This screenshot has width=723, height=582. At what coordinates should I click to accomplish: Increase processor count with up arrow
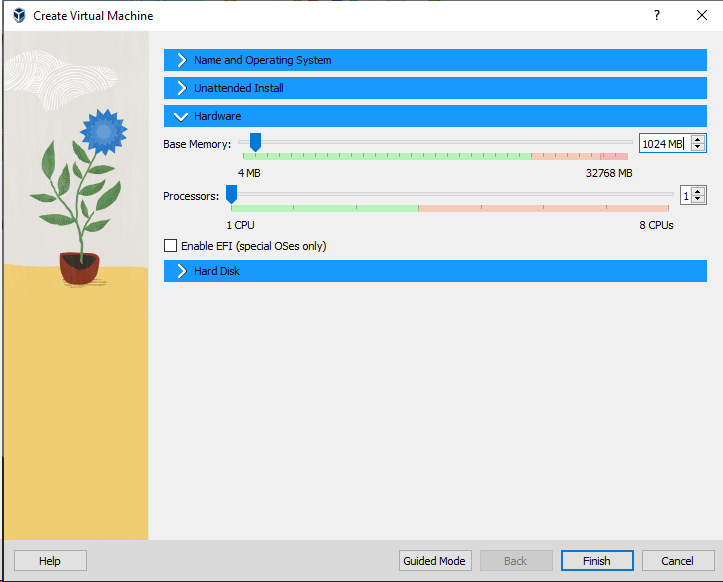698,191
